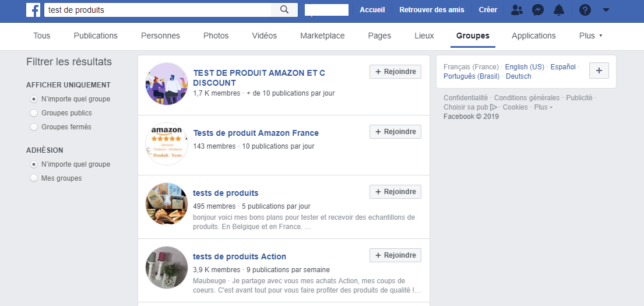Join Tests de produit Amazon France group
This screenshot has width=644, height=306.
coord(396,132)
